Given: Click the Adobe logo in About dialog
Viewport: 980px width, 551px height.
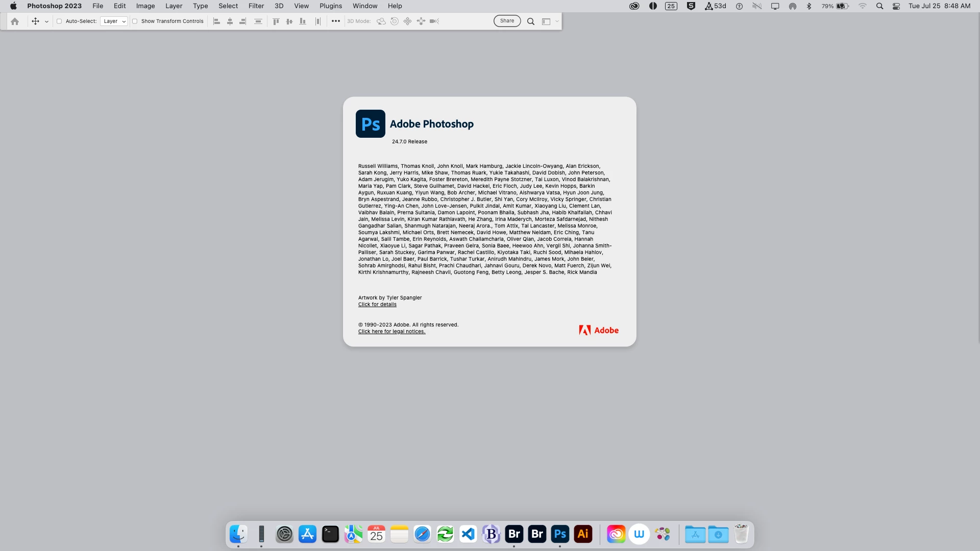Looking at the screenshot, I should click(598, 330).
